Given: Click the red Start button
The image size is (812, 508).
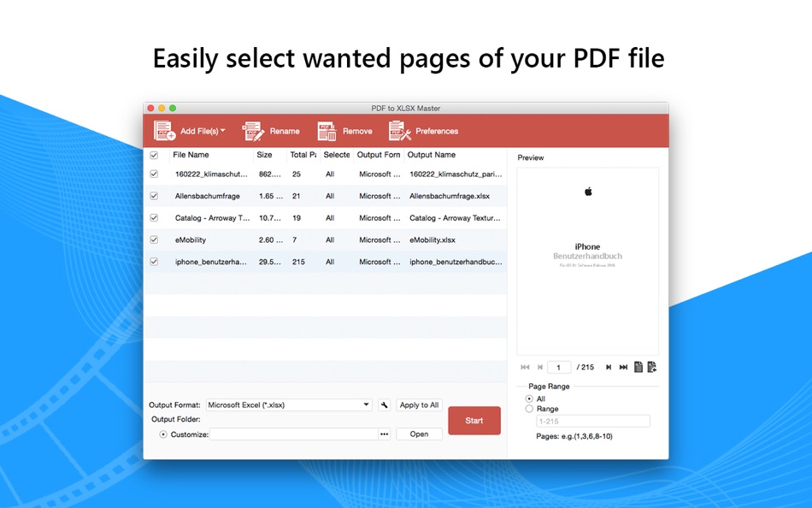Looking at the screenshot, I should tap(474, 421).
